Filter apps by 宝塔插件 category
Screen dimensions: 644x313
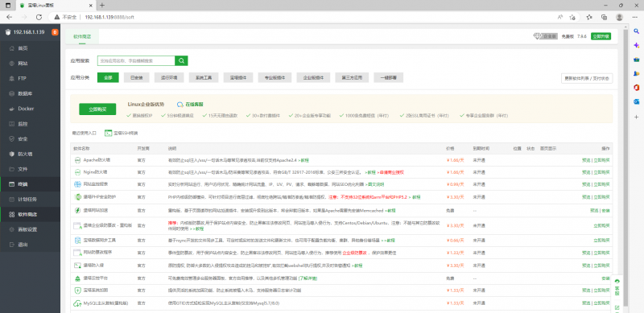238,77
